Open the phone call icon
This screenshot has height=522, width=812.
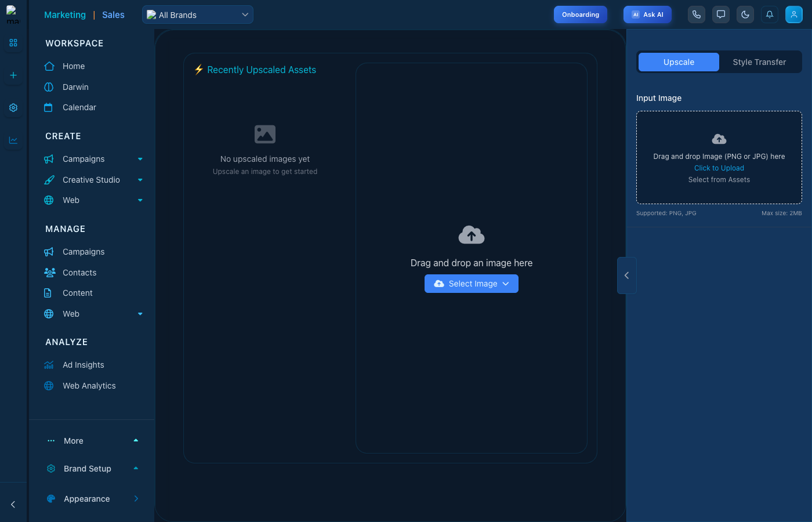tap(697, 14)
